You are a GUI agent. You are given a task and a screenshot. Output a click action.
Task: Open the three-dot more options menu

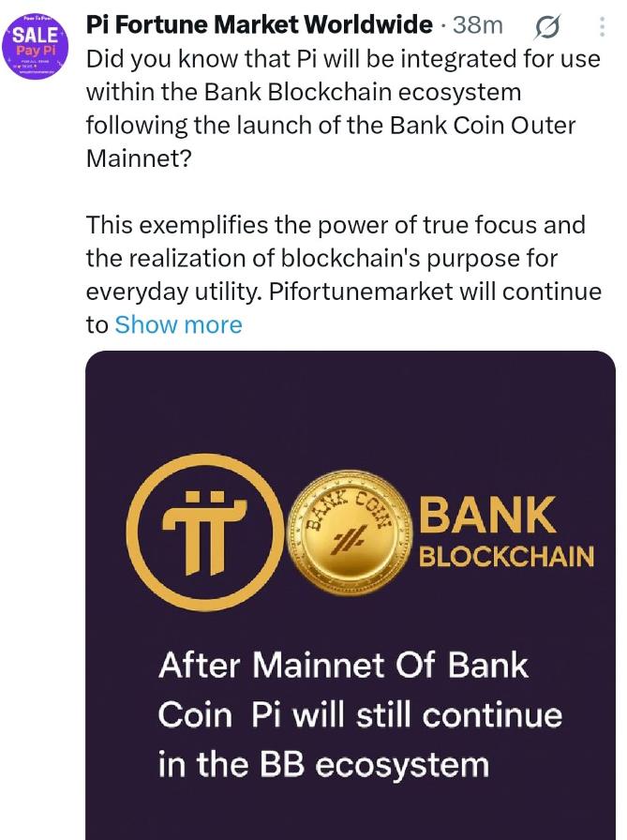[603, 26]
